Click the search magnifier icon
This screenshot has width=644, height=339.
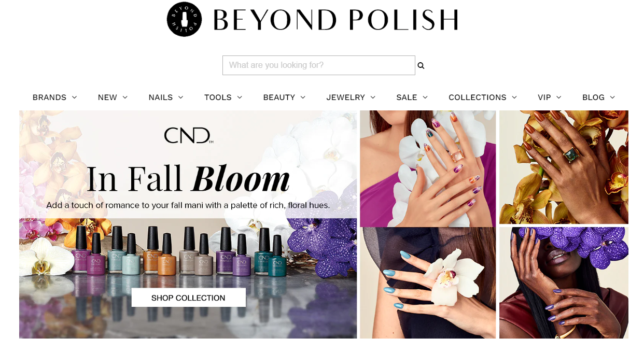tap(421, 66)
